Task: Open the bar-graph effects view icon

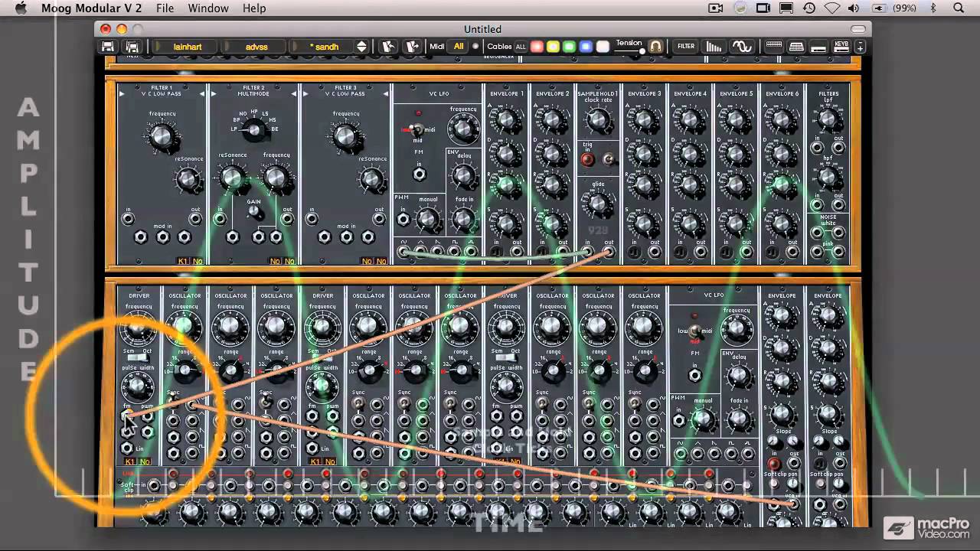Action: (x=714, y=47)
